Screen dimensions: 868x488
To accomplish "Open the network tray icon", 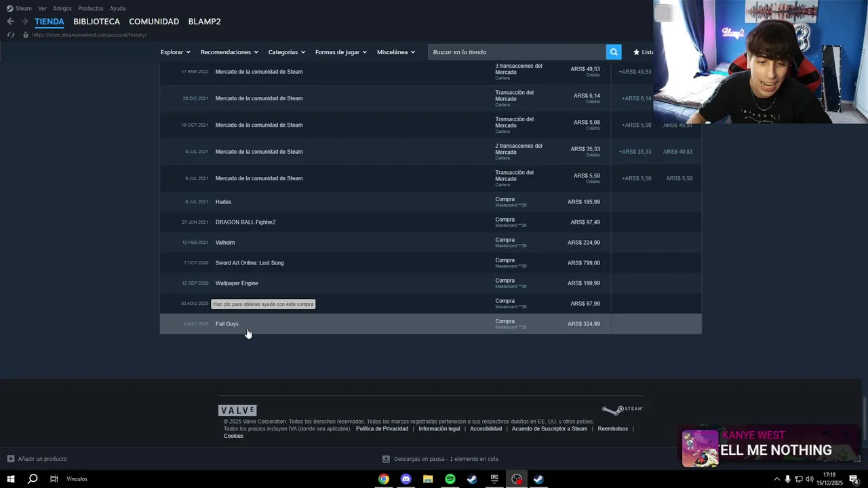I will coord(798,479).
